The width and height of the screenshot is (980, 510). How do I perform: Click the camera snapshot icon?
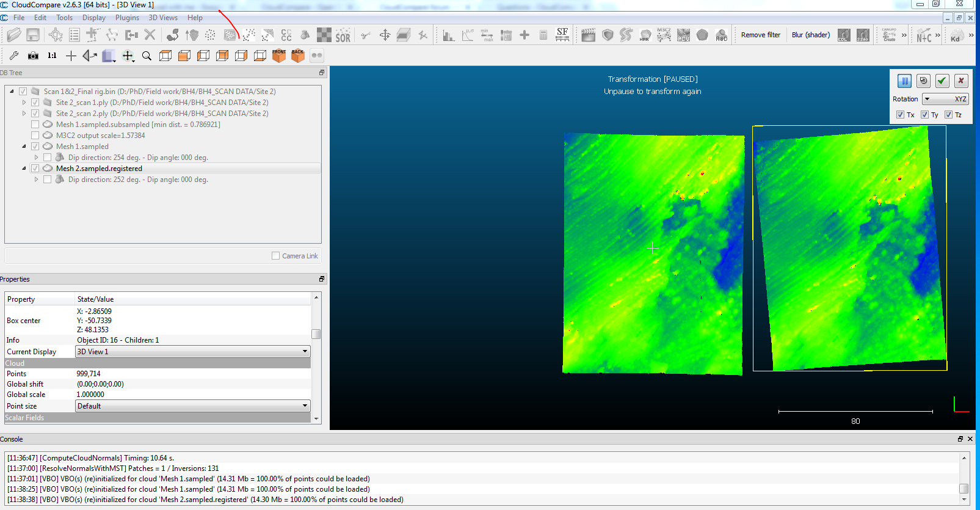pos(33,56)
